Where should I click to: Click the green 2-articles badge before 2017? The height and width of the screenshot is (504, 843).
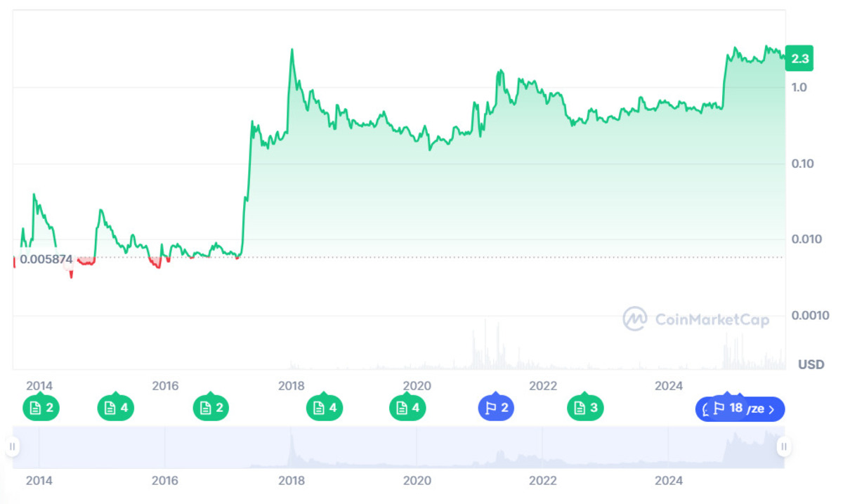click(211, 408)
